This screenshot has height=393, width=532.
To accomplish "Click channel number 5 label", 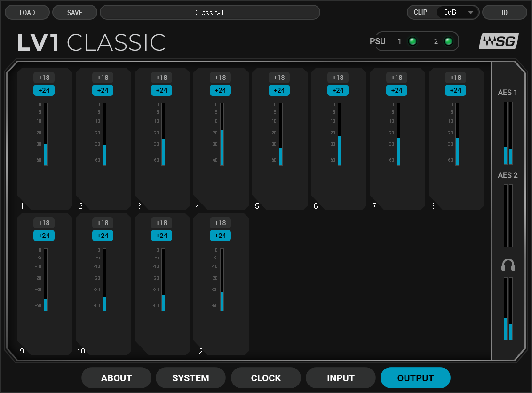I will point(257,206).
